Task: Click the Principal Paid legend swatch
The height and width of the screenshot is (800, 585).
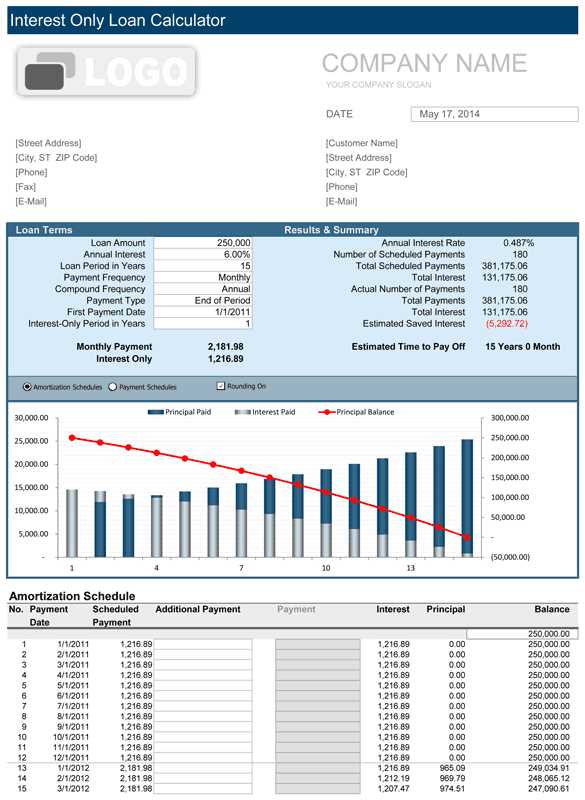Action: pyautogui.click(x=156, y=412)
